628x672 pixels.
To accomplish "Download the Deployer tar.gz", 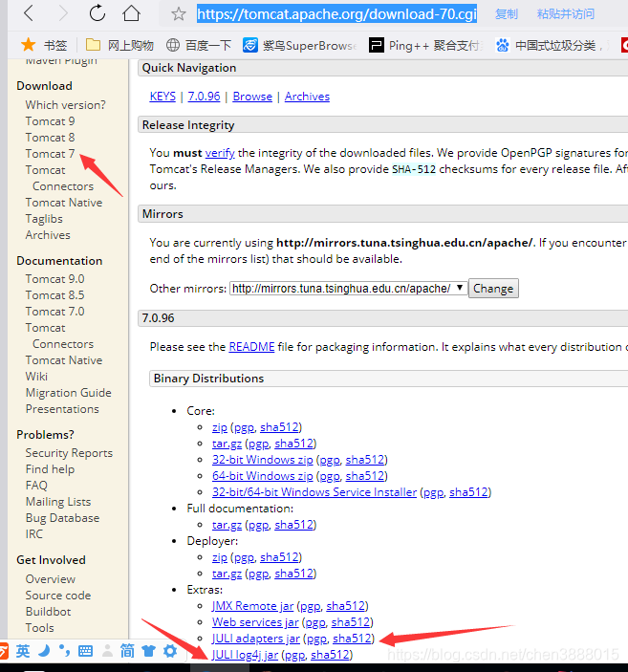I will click(x=227, y=574).
